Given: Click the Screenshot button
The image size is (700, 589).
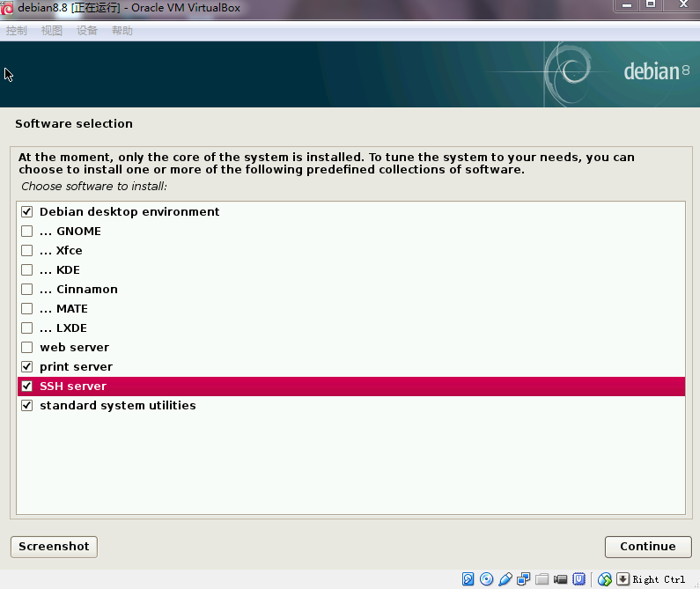Looking at the screenshot, I should 54,547.
